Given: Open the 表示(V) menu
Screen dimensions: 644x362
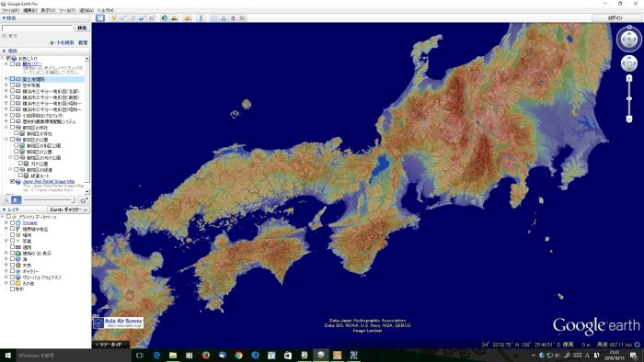Looking at the screenshot, I should coord(48,10).
